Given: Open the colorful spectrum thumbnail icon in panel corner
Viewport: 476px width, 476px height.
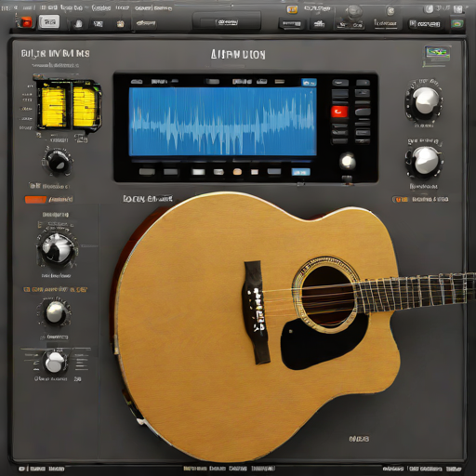Looking at the screenshot, I should pyautogui.click(x=438, y=53).
